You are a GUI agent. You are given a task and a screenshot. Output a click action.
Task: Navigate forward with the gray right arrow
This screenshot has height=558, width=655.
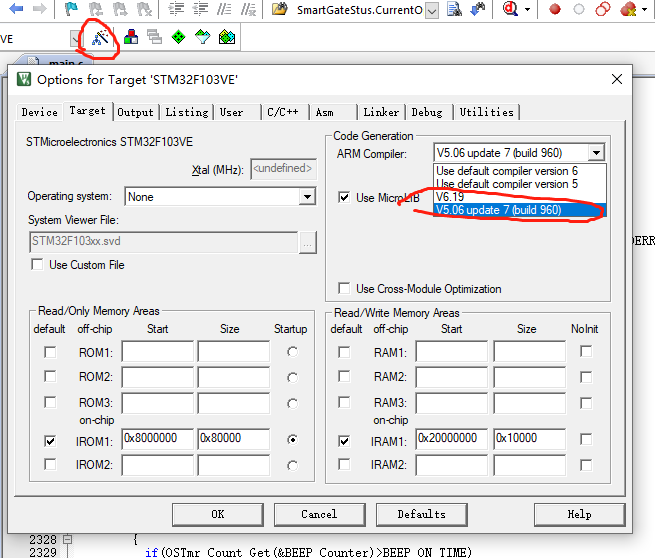click(40, 9)
